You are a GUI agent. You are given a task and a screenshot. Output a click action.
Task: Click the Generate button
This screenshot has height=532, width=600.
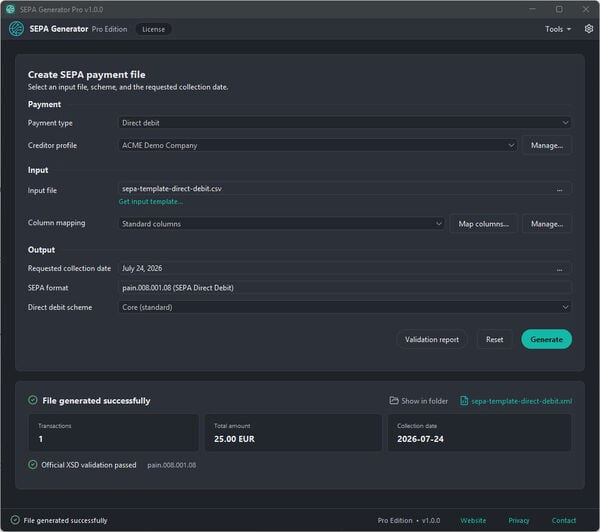pos(546,339)
